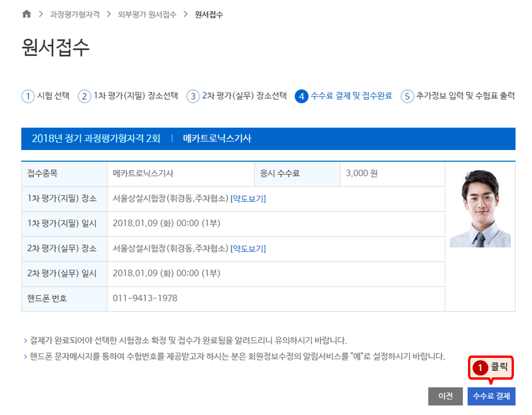532x415 pixels.
Task: Click 메카트로닉스기사 in 접수종목 row
Action: pyautogui.click(x=143, y=173)
